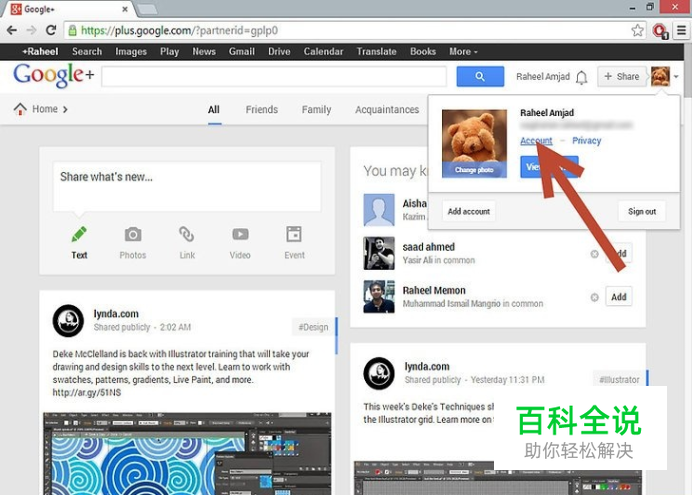Click saad ahmed's profile photo
This screenshot has width=692, height=495.
coord(379,253)
